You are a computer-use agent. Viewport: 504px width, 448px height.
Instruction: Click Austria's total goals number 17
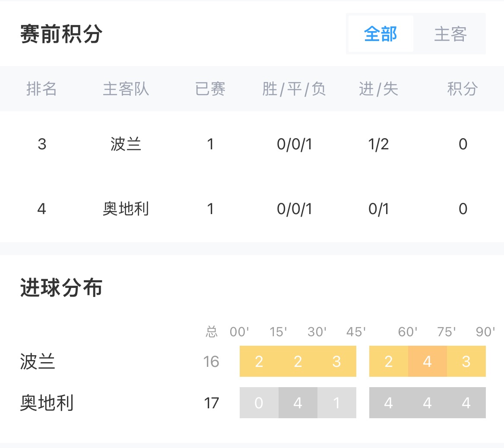pyautogui.click(x=211, y=403)
